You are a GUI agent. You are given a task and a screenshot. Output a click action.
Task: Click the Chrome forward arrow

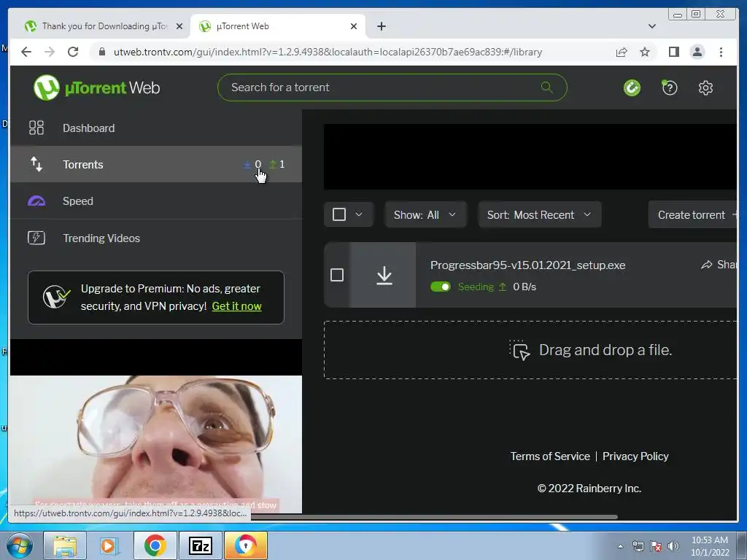50,52
